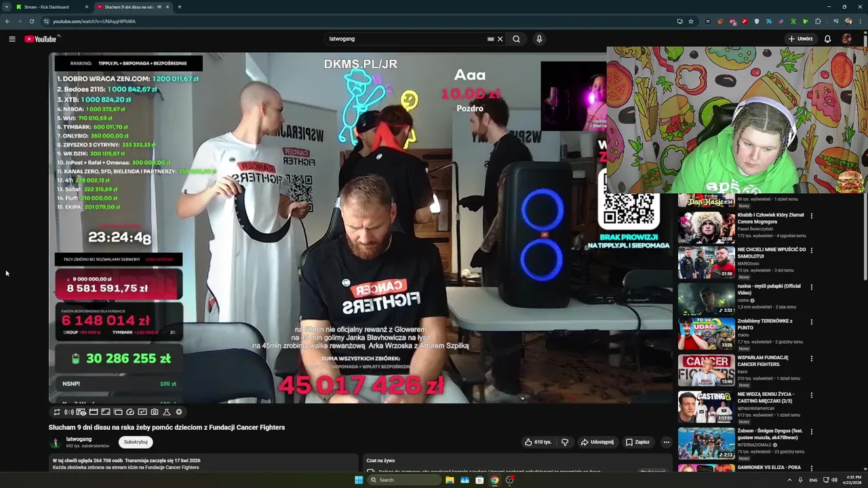Click the Windows taskbar Search box
Viewport: 868px width, 488px height.
[x=404, y=480]
